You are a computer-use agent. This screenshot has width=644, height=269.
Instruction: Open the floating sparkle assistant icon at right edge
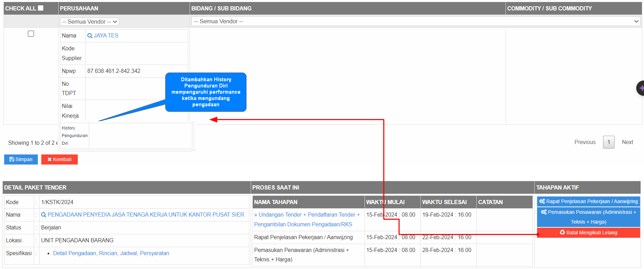click(x=641, y=88)
